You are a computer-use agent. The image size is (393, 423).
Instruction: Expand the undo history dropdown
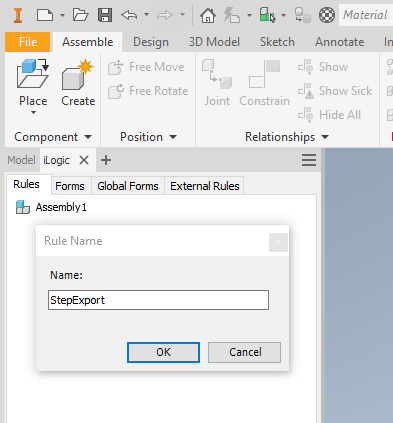tap(146, 15)
